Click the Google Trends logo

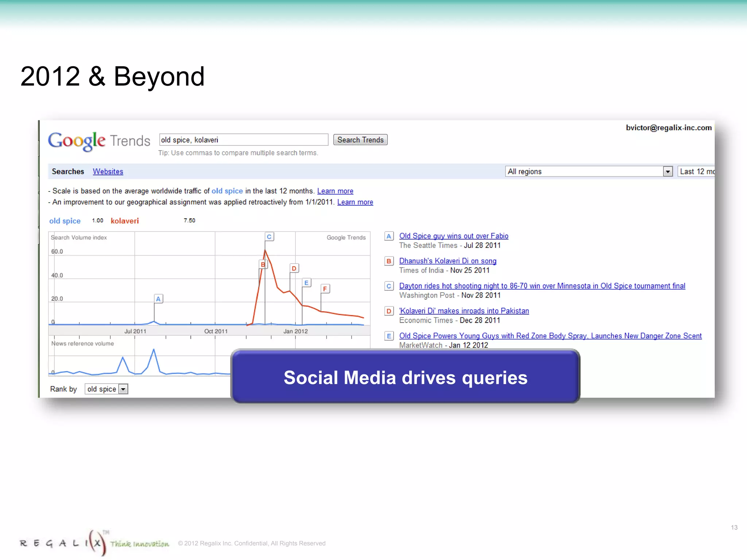coord(99,141)
